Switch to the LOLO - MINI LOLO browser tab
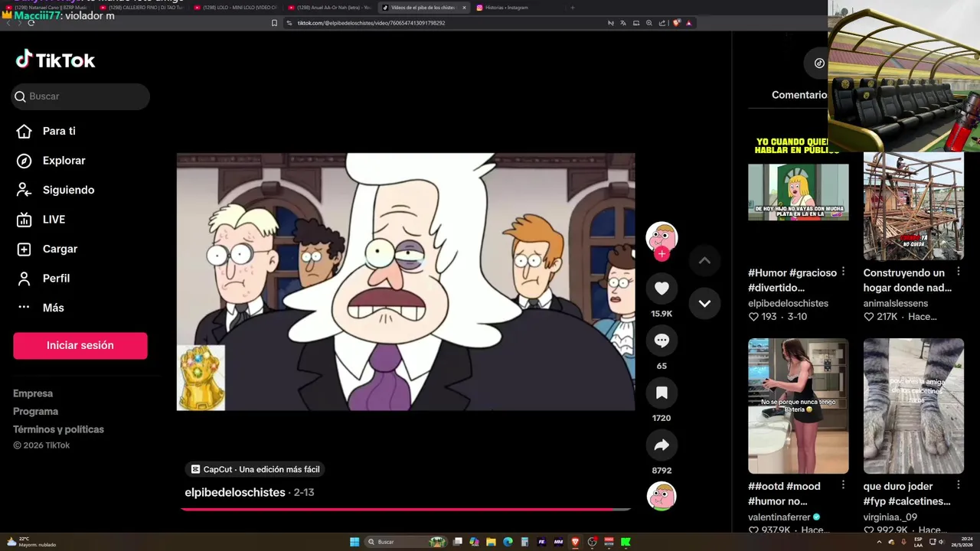This screenshot has height=551, width=980. (x=237, y=8)
